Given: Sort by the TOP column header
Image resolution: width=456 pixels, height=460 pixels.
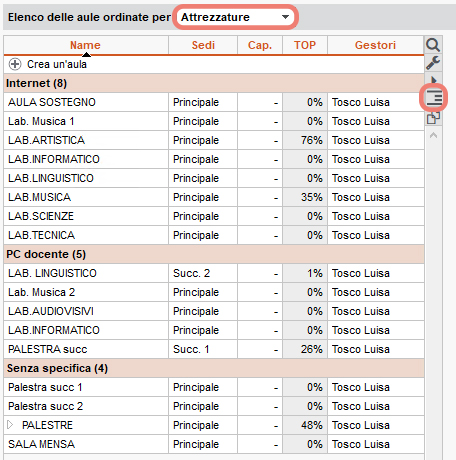Looking at the screenshot, I should pyautogui.click(x=305, y=45).
